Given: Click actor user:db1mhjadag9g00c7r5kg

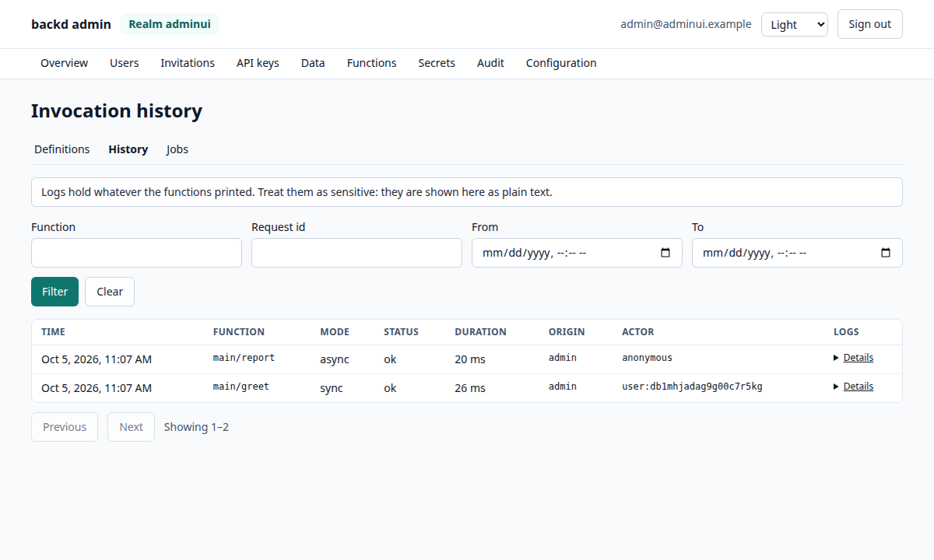Looking at the screenshot, I should (x=692, y=387).
